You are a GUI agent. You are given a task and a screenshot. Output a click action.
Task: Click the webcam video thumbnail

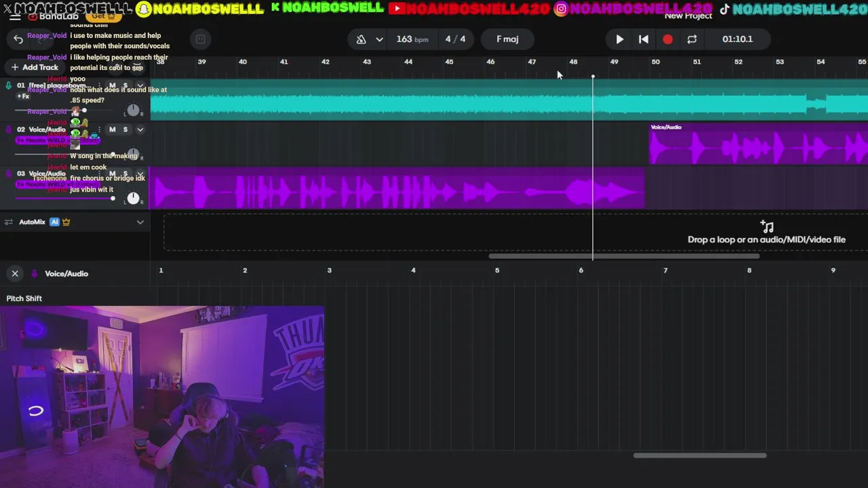pyautogui.click(x=162, y=397)
